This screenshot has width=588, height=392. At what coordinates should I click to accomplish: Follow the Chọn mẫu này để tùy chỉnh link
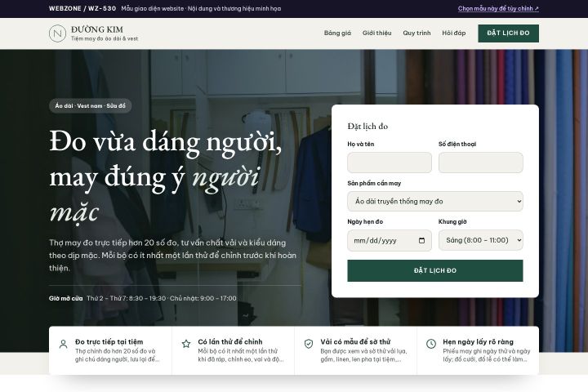pyautogui.click(x=498, y=9)
